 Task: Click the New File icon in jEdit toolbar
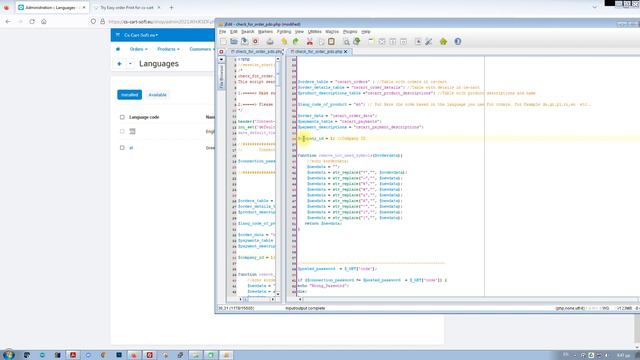[223, 42]
